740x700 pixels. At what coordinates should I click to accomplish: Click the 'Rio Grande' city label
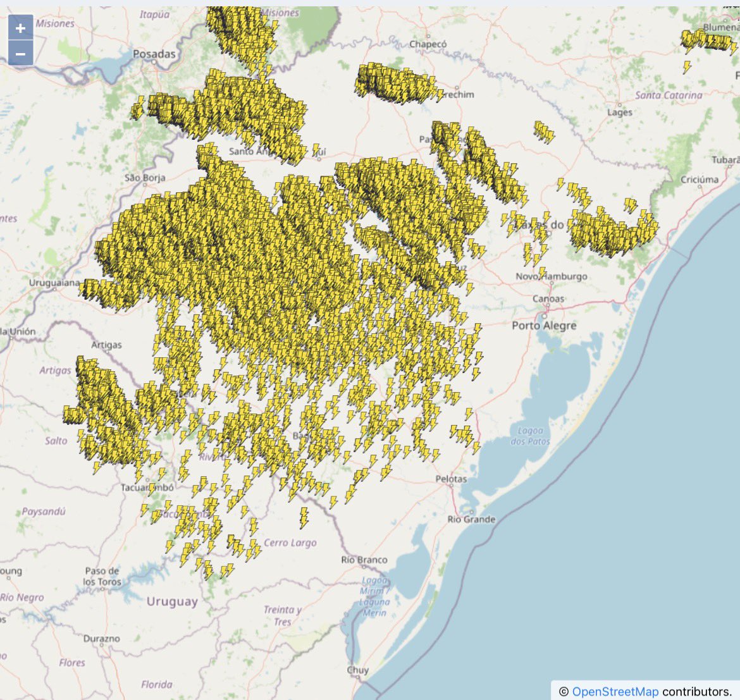coord(471,519)
